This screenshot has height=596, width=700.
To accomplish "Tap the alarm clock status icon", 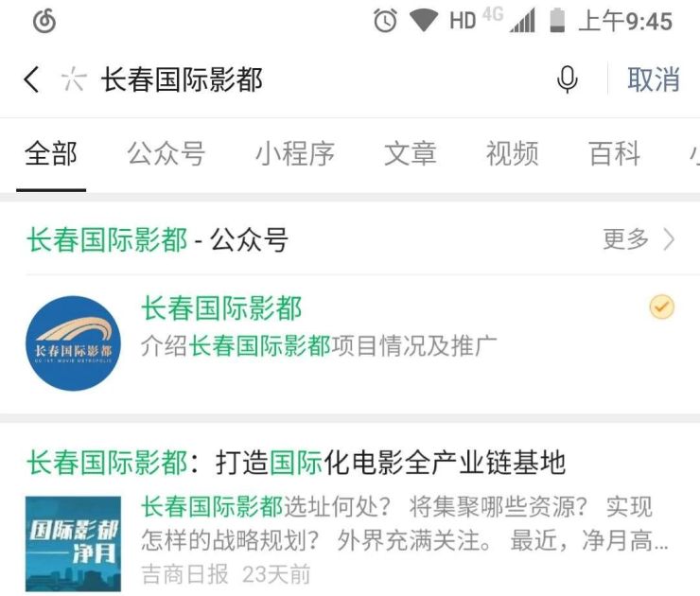I will click(385, 21).
